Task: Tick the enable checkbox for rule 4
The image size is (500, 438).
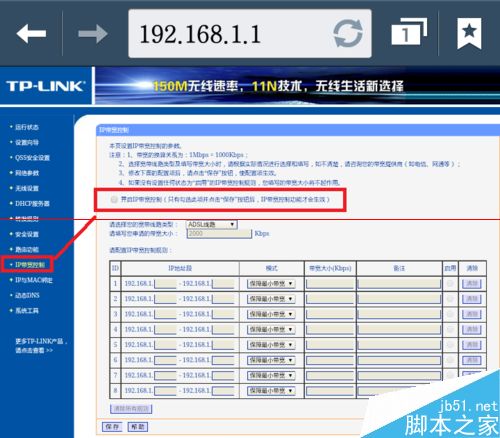Action: 450,329
